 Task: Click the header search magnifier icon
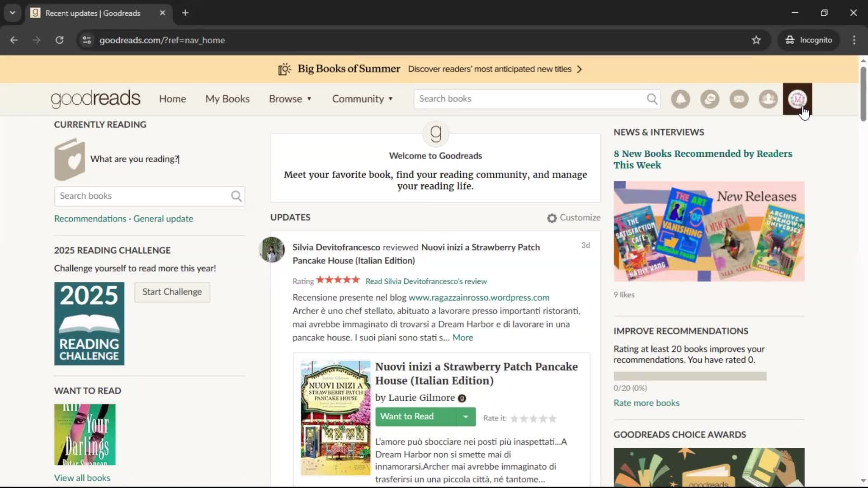click(651, 99)
